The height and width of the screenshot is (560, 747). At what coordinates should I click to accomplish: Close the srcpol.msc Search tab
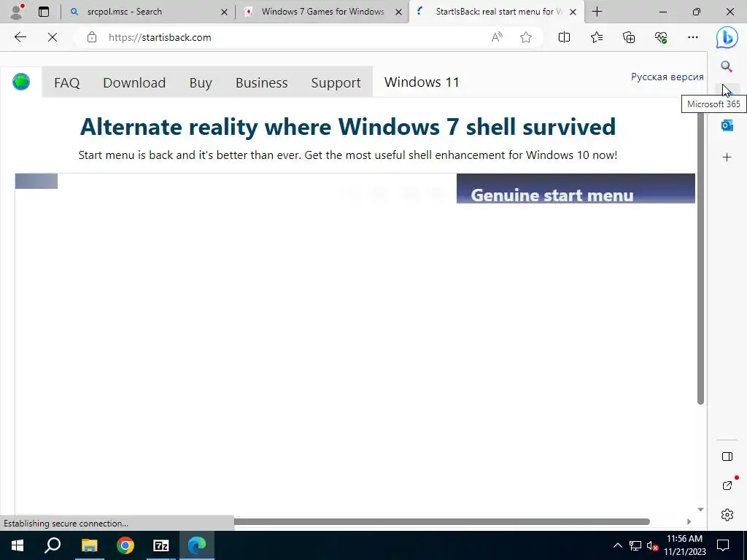click(224, 12)
